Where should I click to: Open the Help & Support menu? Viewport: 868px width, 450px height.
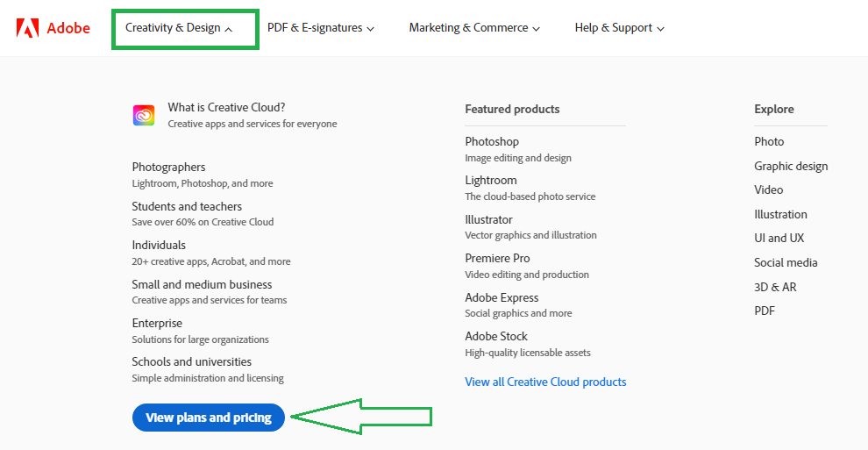[x=619, y=28]
